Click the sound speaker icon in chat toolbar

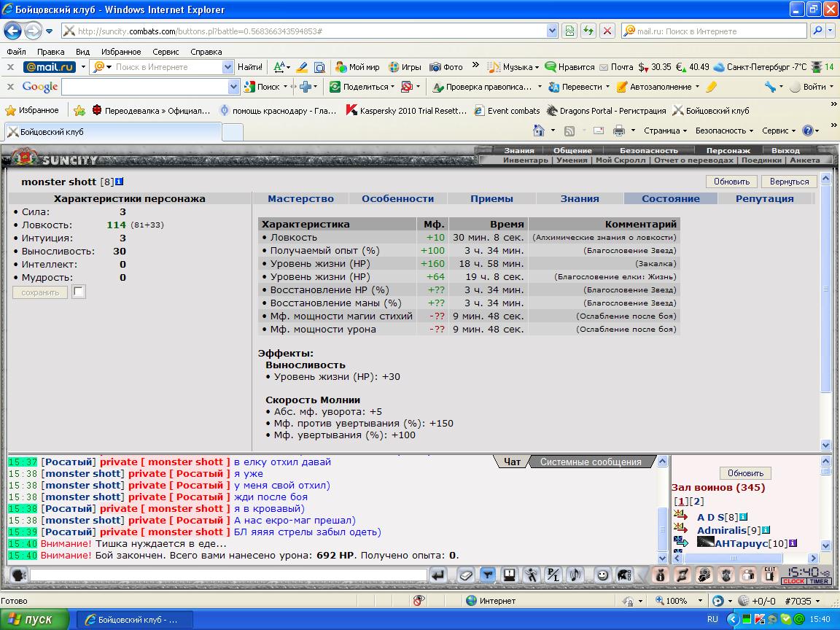click(x=575, y=575)
